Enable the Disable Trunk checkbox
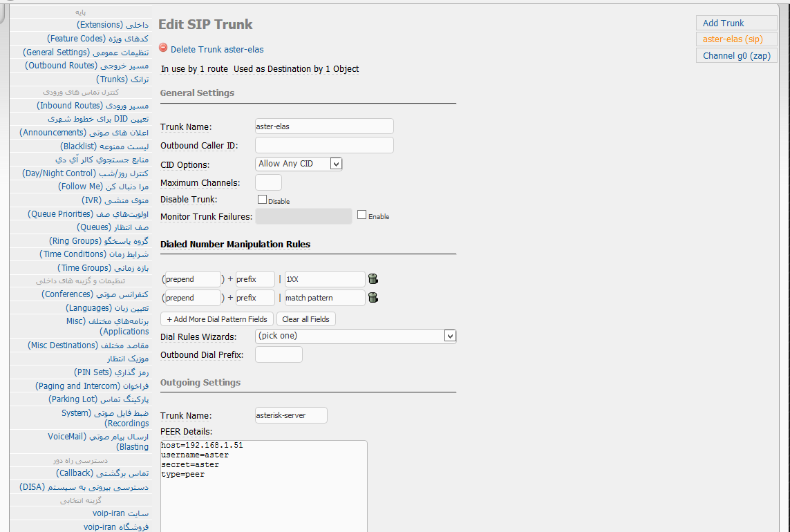The height and width of the screenshot is (532, 790). [262, 200]
